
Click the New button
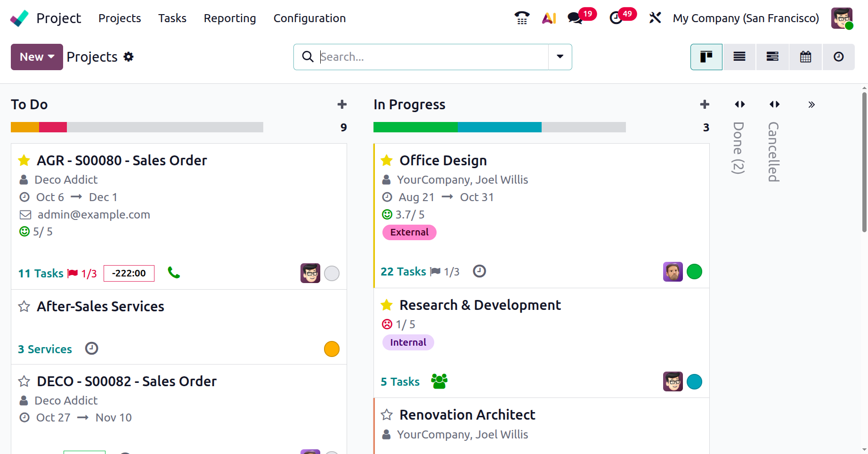point(37,57)
